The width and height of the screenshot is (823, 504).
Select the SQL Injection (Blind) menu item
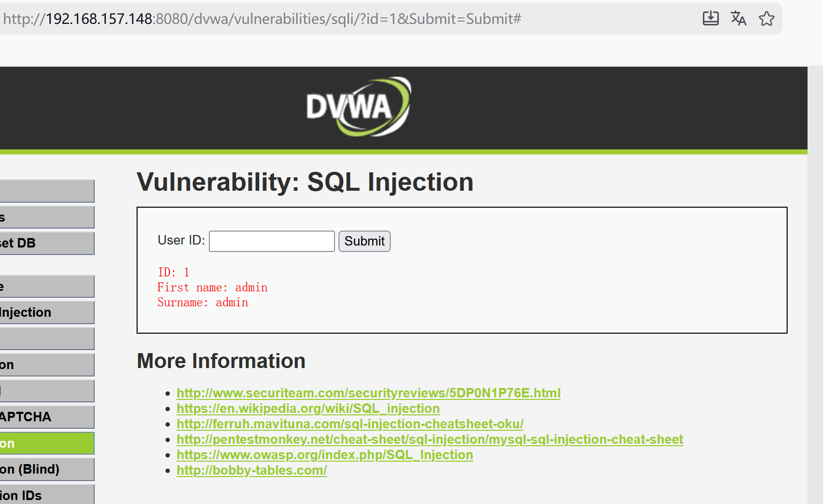tap(47, 469)
